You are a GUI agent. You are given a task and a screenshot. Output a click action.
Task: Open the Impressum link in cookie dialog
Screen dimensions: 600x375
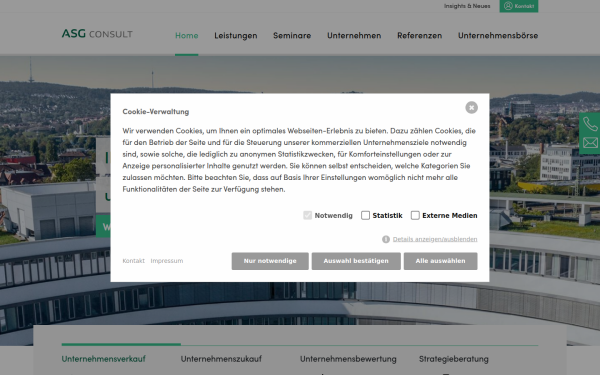click(167, 261)
